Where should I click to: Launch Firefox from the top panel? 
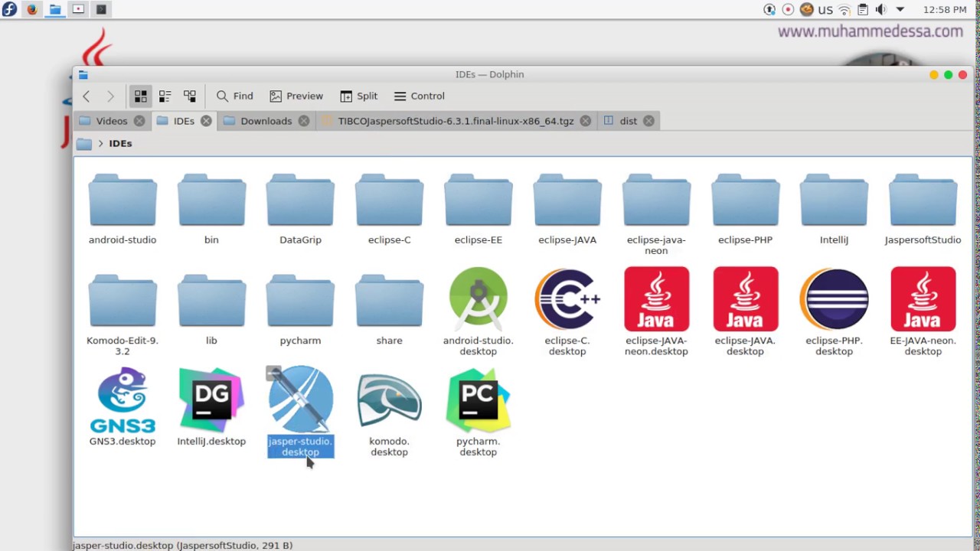[x=32, y=10]
